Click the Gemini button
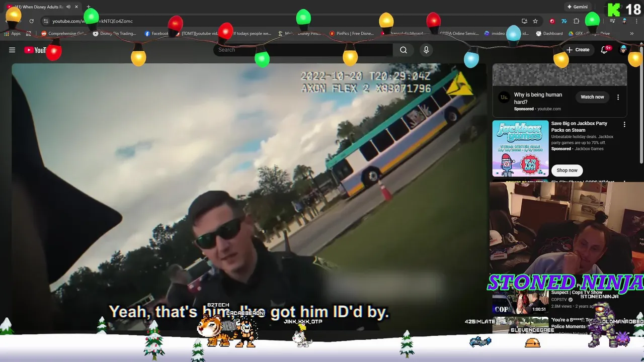This screenshot has width=644, height=362. click(x=577, y=7)
